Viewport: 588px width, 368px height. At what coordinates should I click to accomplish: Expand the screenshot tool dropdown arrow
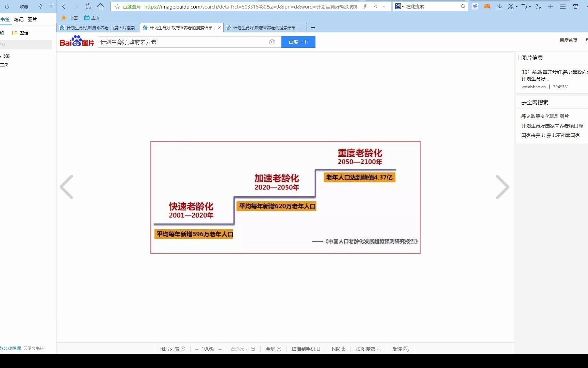[x=517, y=7]
